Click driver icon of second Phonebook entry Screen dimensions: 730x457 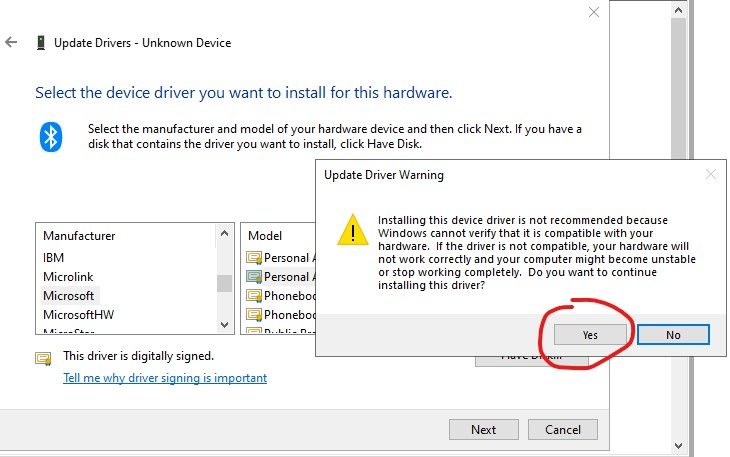coord(254,315)
